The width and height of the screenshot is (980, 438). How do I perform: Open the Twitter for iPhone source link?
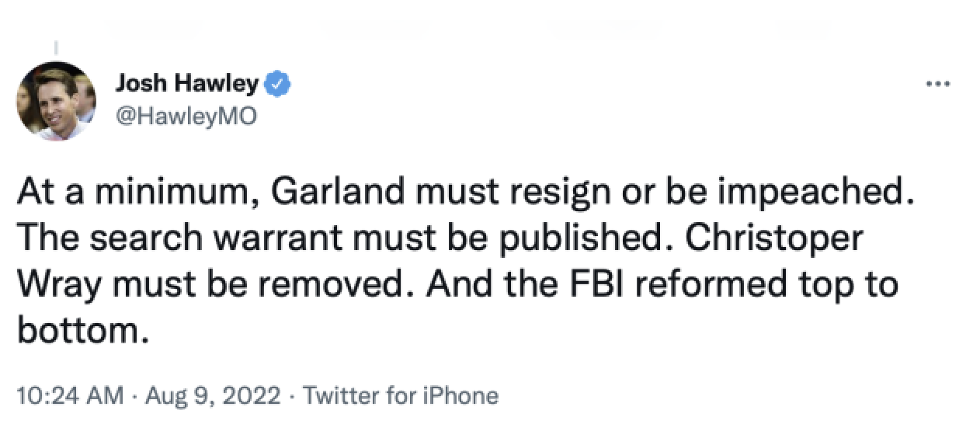401,395
